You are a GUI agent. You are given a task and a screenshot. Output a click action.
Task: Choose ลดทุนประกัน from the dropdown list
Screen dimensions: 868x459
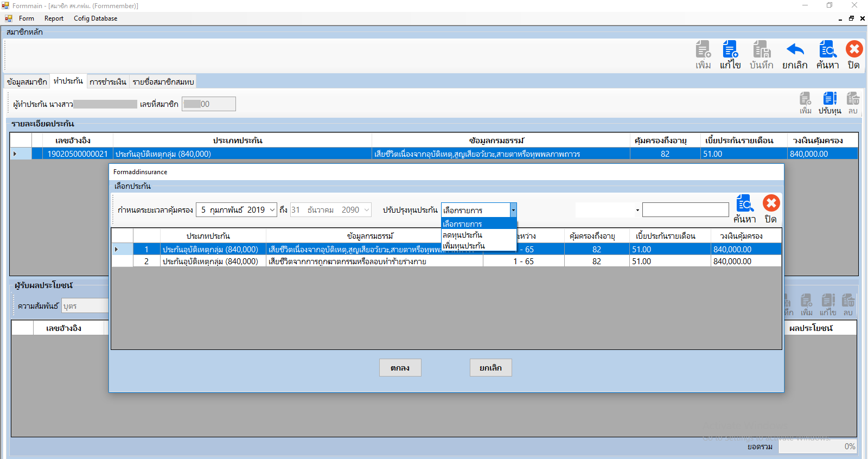tap(462, 235)
